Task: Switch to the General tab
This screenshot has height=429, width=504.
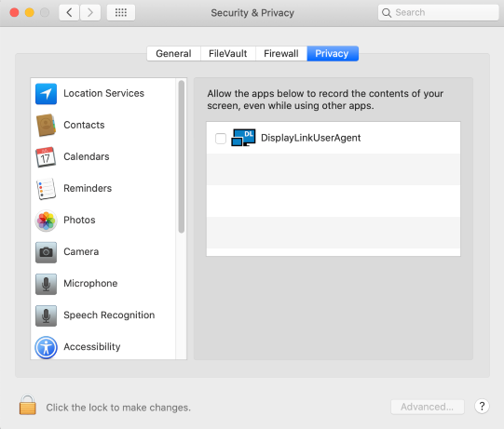Action: pos(173,53)
